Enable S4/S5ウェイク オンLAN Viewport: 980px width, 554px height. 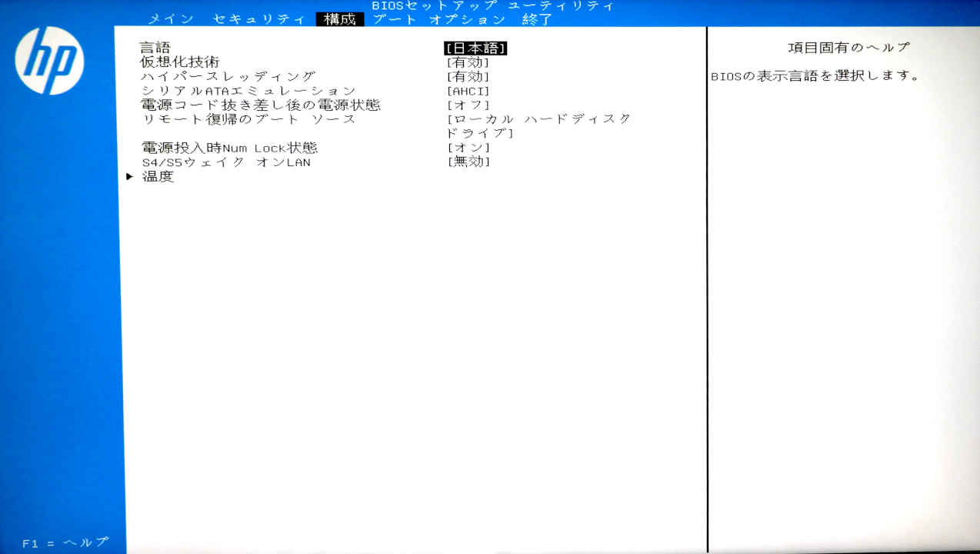tap(471, 162)
